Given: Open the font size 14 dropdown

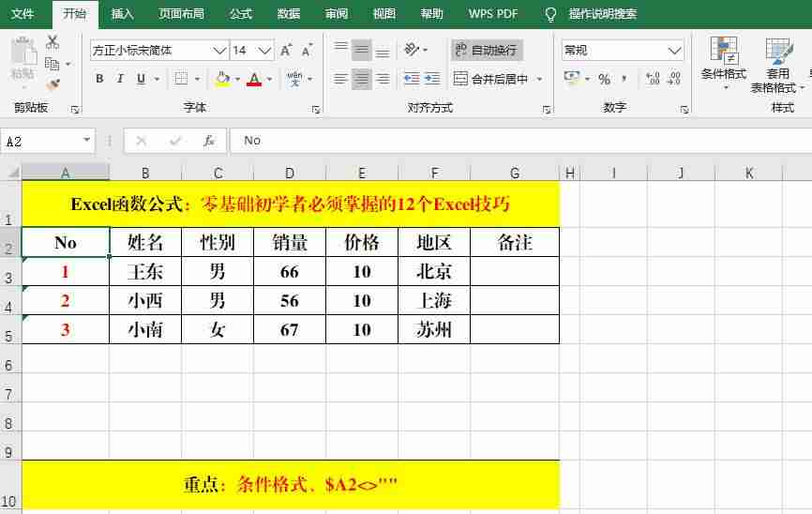Looking at the screenshot, I should [264, 51].
